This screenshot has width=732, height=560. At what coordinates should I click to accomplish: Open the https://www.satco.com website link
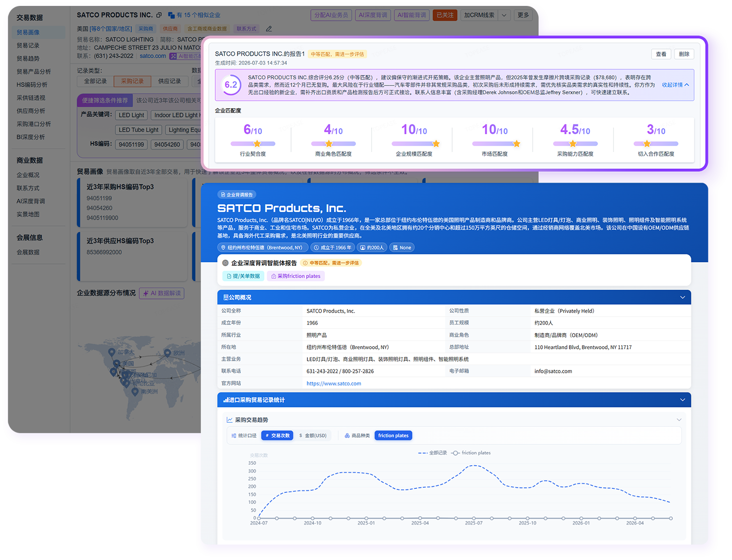click(x=334, y=384)
